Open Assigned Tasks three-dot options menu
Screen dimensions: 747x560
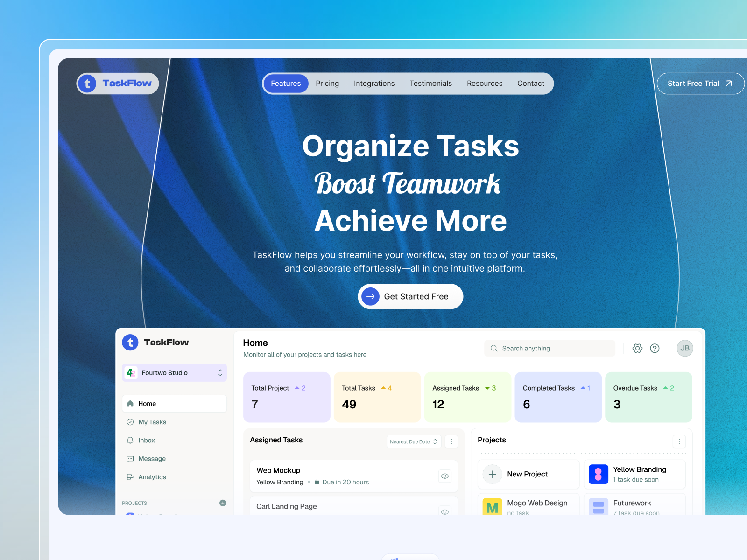tap(451, 441)
